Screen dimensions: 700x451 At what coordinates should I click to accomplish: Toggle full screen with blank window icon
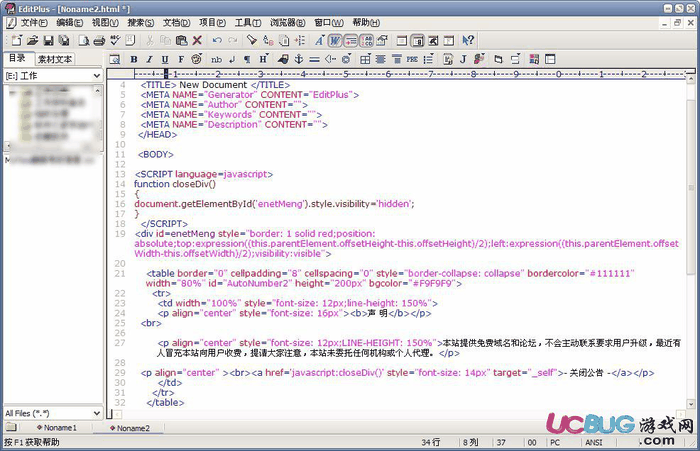[402, 41]
